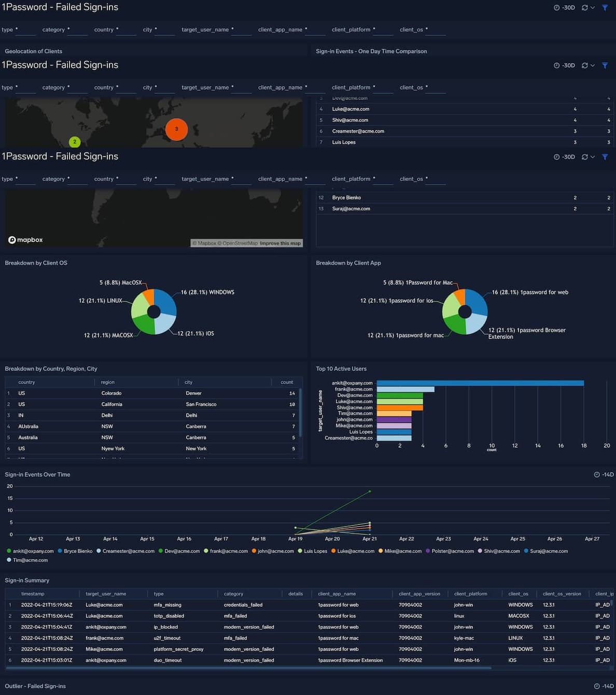Click the light blue frank@acme.com bar
616x695 pixels.
coord(405,389)
